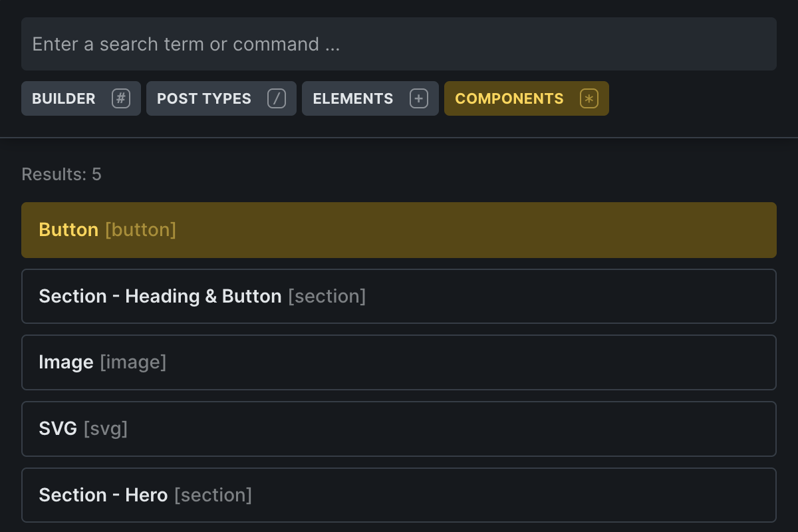Choose the highlighted Button component result
The height and width of the screenshot is (532, 798).
pos(399,230)
